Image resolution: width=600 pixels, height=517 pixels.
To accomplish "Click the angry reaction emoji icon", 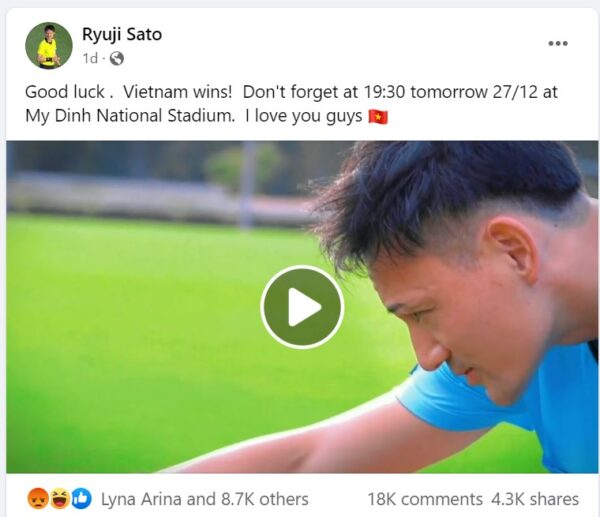I will [x=38, y=499].
